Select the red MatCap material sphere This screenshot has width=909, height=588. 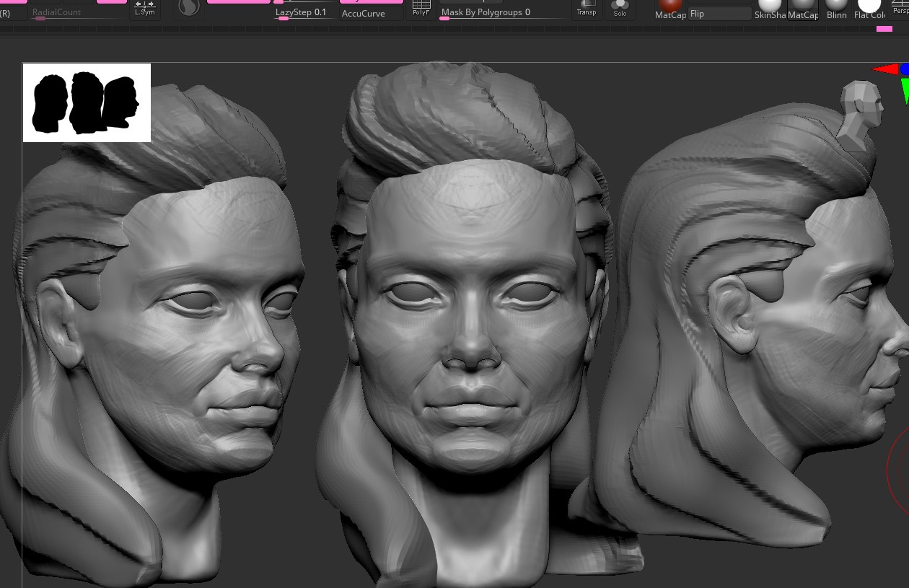point(670,7)
